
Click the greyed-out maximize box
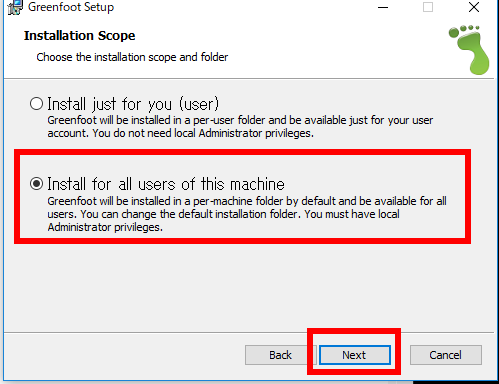[428, 7]
